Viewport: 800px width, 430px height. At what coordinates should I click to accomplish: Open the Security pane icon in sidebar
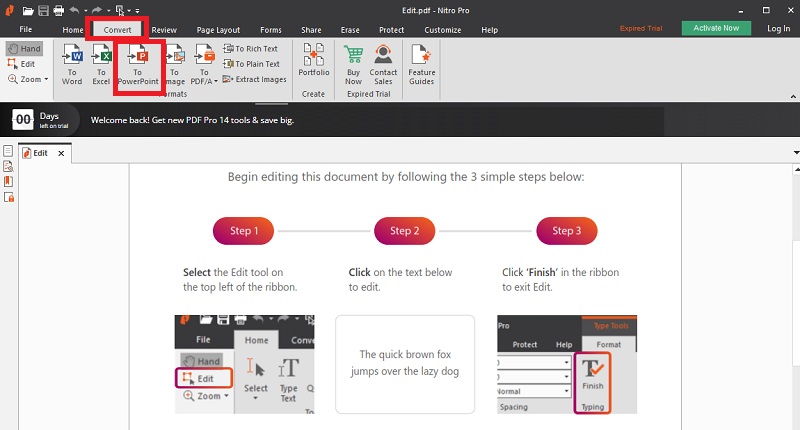pos(9,197)
